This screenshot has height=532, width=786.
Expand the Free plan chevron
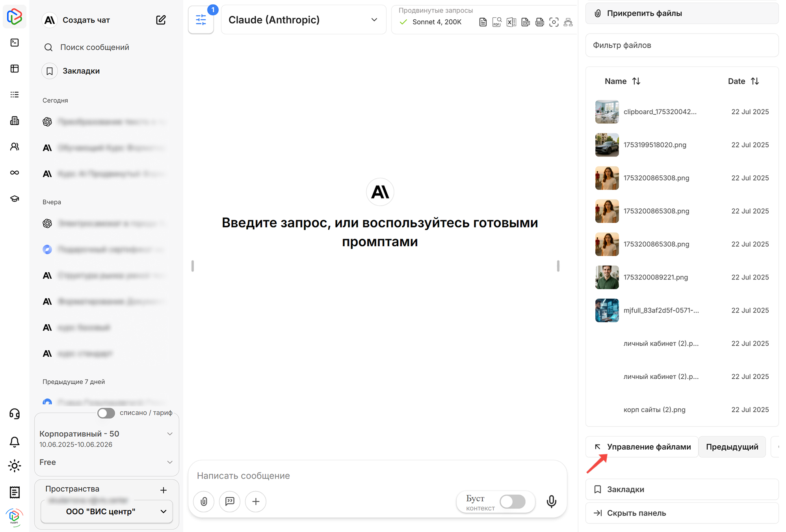170,462
